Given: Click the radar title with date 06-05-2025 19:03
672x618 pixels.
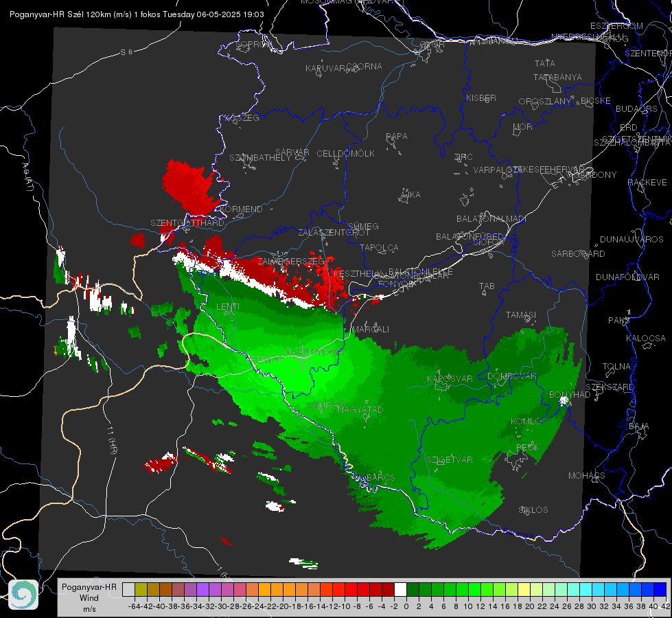Looking at the screenshot, I should tap(137, 14).
